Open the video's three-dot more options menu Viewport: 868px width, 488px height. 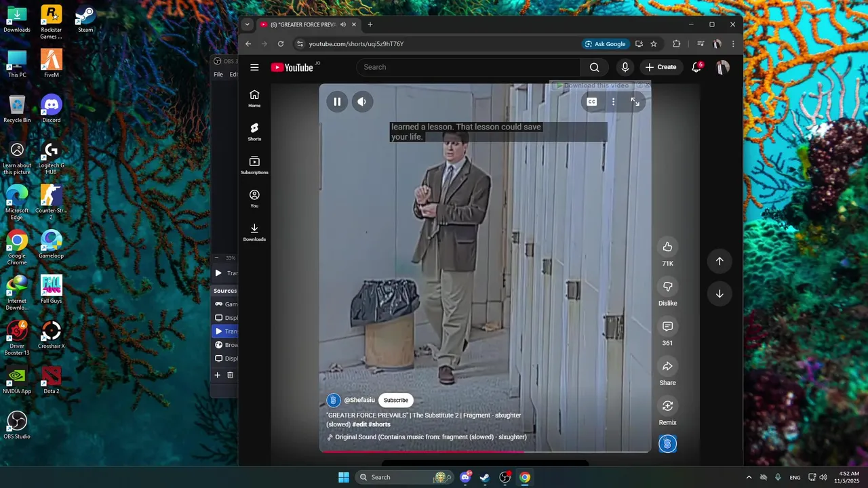pyautogui.click(x=613, y=102)
